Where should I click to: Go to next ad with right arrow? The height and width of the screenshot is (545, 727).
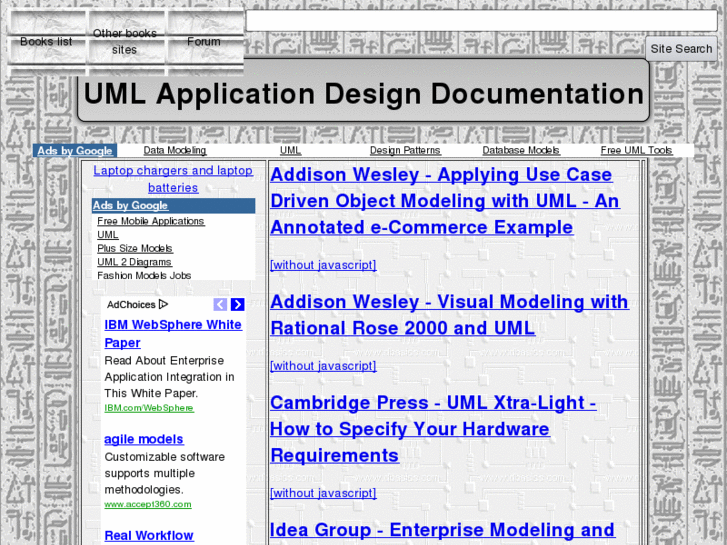[x=237, y=304]
